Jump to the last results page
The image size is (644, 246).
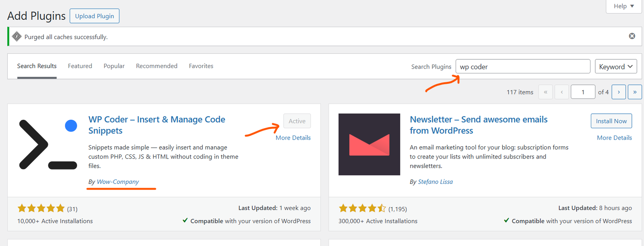[x=635, y=92]
